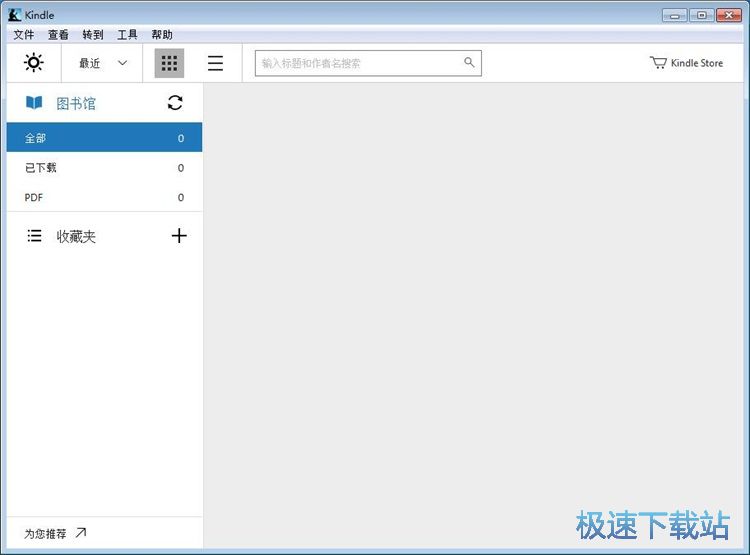
Task: Select the 全部 library category
Action: pos(104,138)
